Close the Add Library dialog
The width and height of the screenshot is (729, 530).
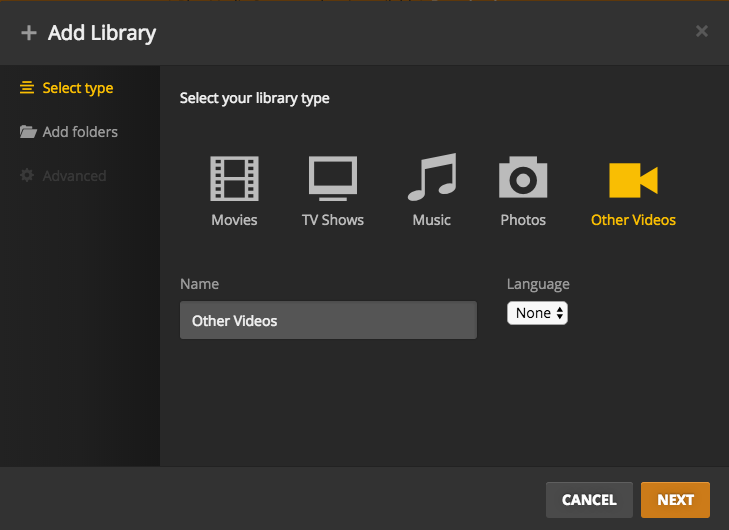702,31
